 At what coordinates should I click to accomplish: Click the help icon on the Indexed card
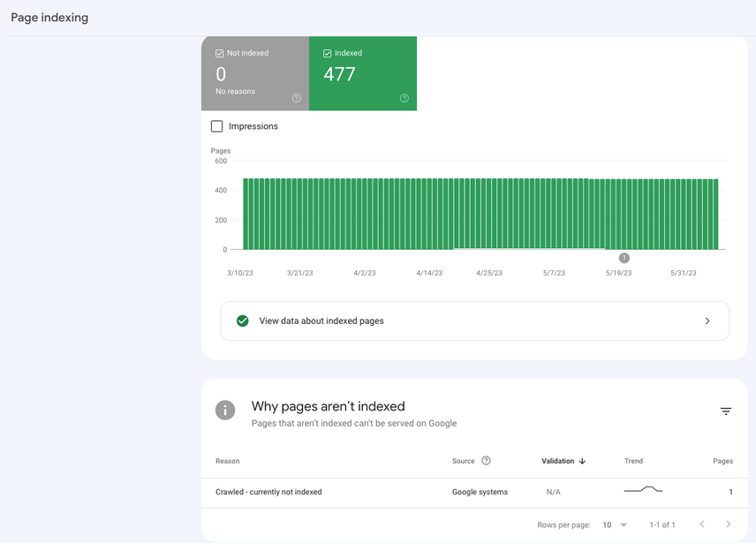(x=404, y=98)
